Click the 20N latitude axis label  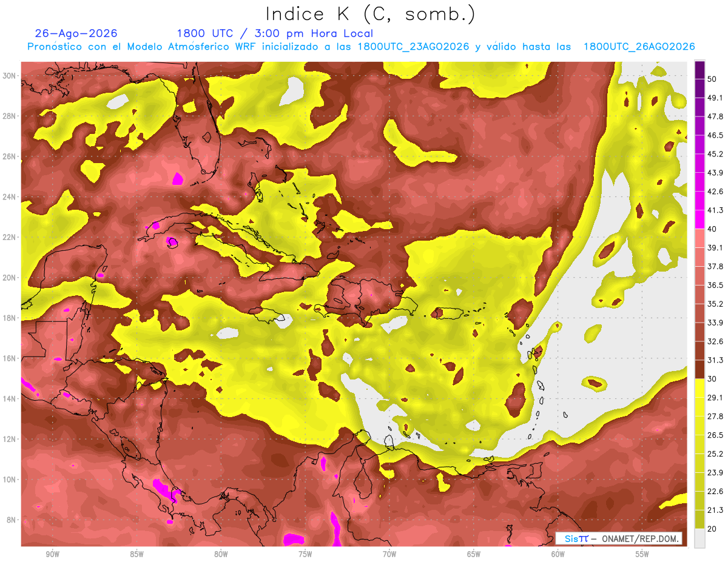tap(10, 278)
